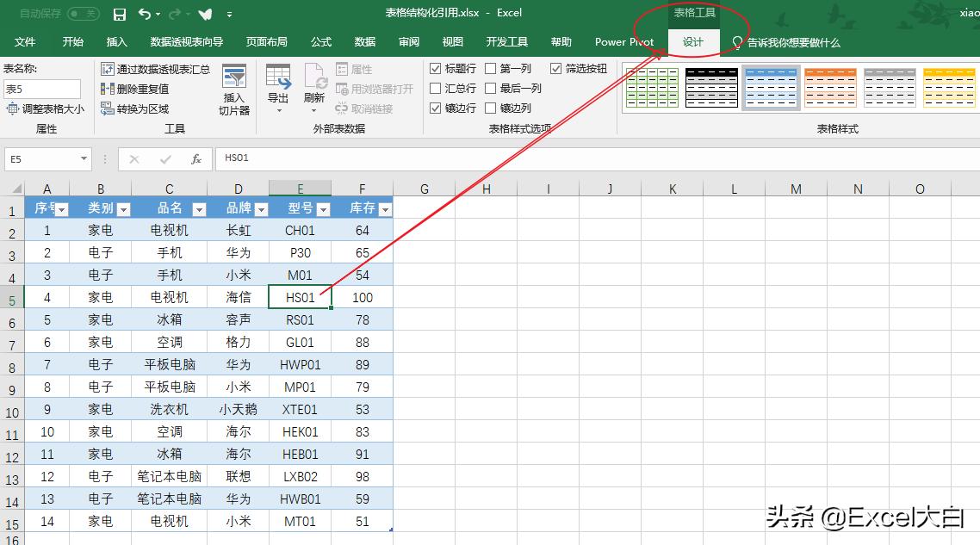Open the Power Pivot tab
Image resolution: width=980 pixels, height=545 pixels.
(623, 41)
